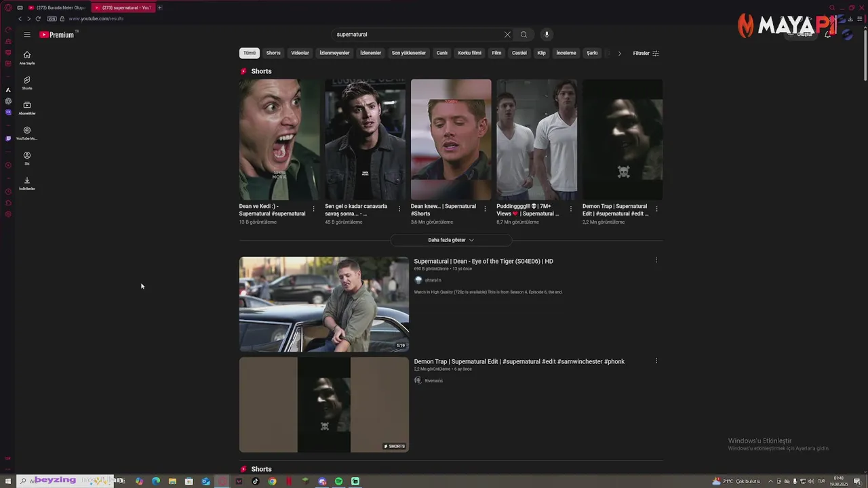Expand Daha fazla göster in Shorts

point(451,240)
